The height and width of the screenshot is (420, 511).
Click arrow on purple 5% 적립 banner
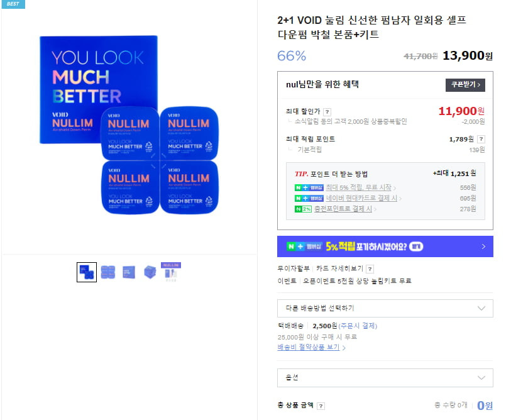tap(483, 246)
